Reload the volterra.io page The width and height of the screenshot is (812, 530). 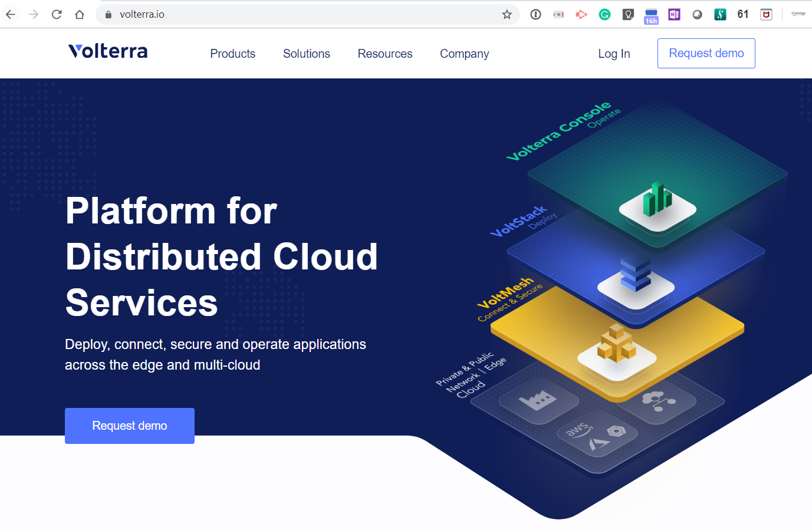coord(57,14)
